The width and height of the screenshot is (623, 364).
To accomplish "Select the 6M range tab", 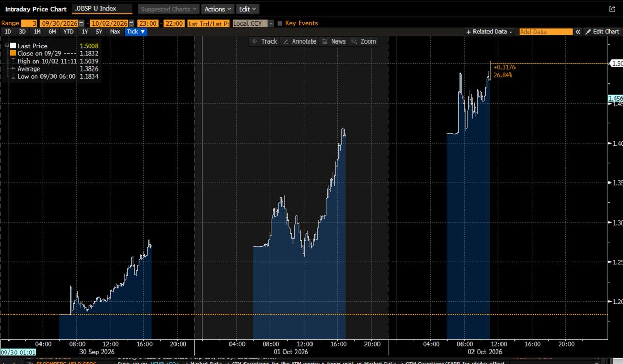I will point(52,32).
